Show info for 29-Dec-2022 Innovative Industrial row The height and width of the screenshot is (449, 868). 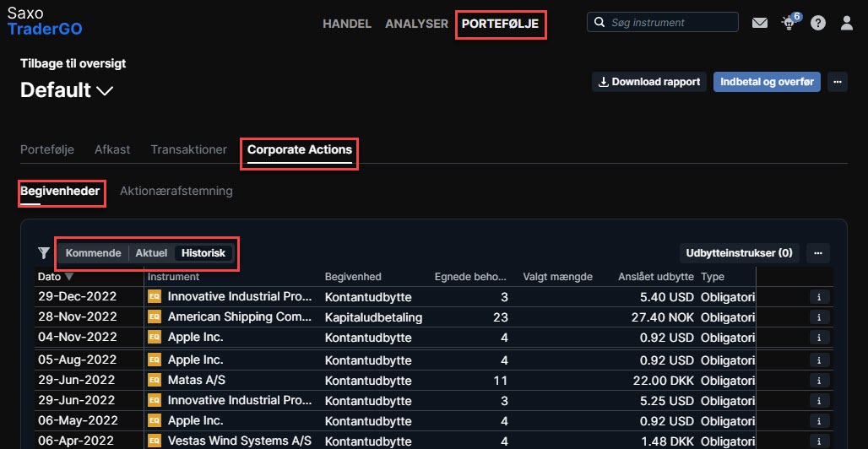pyautogui.click(x=819, y=297)
